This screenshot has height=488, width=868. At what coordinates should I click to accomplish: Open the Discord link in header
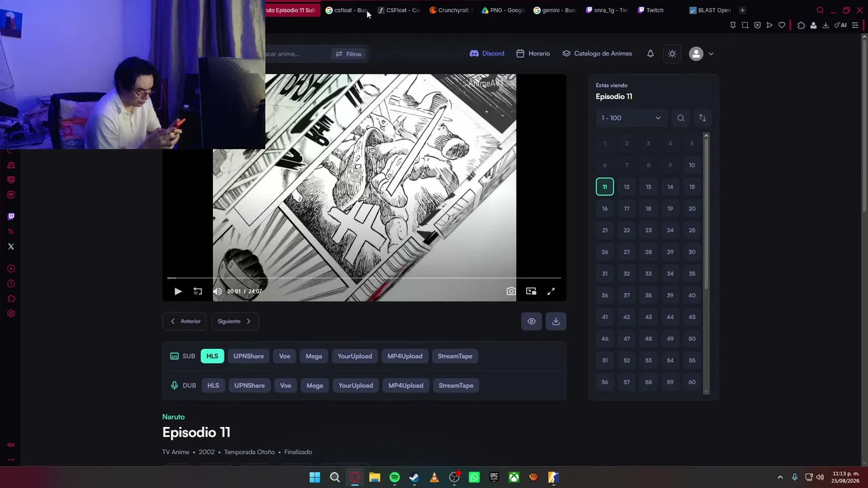coord(487,54)
